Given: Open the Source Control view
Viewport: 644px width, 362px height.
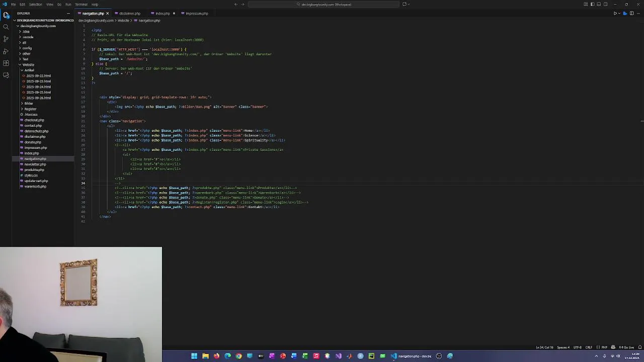Looking at the screenshot, I should click(6, 39).
